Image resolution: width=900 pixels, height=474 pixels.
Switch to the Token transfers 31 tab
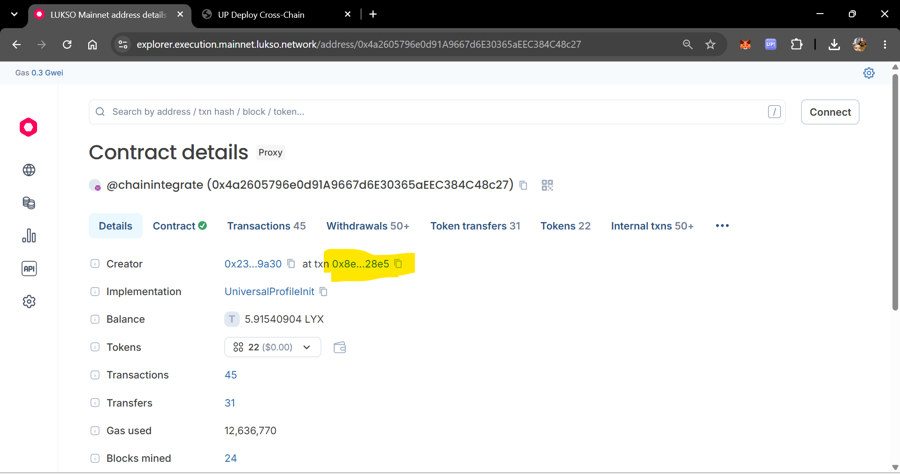click(x=475, y=226)
